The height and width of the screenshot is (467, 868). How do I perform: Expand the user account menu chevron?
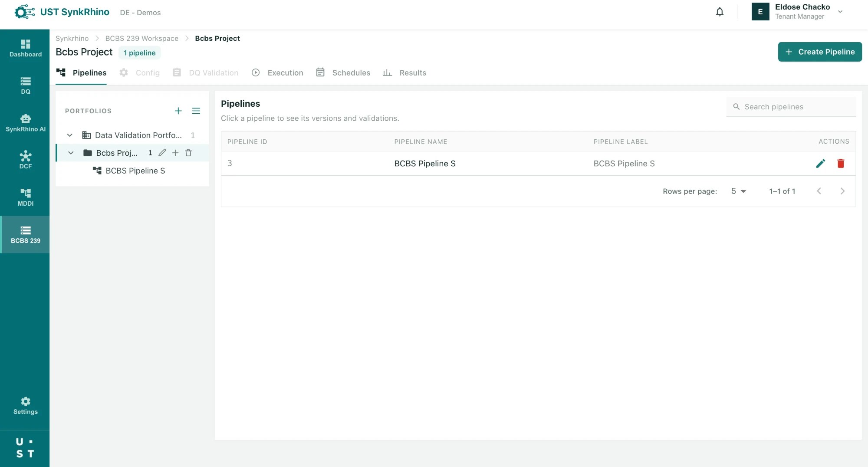coord(840,12)
